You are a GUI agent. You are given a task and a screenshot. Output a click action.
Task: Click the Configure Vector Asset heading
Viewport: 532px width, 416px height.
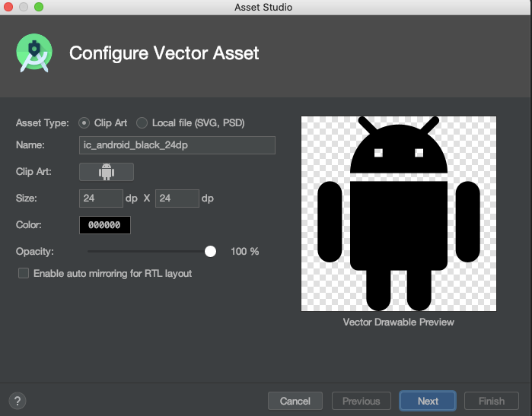click(164, 53)
